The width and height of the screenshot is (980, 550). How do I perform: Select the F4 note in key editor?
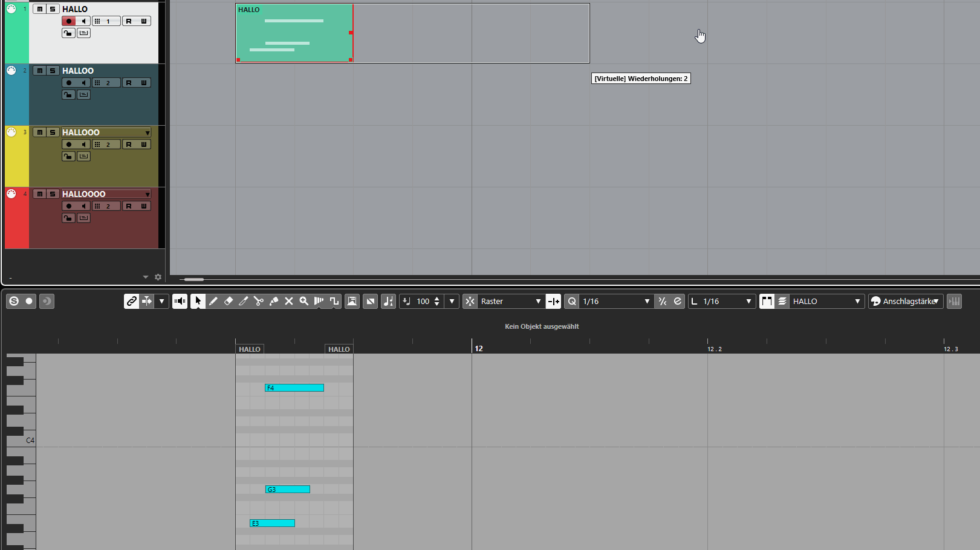[x=294, y=388]
